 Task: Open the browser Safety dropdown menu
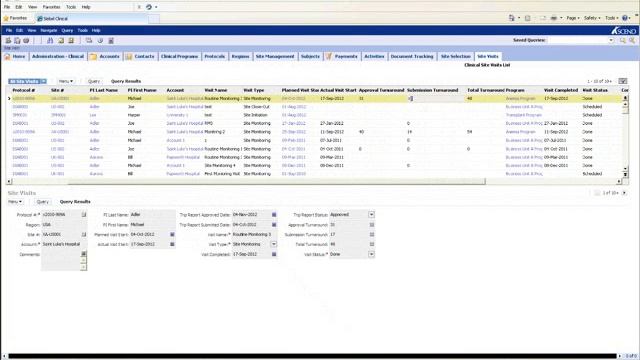592,18
